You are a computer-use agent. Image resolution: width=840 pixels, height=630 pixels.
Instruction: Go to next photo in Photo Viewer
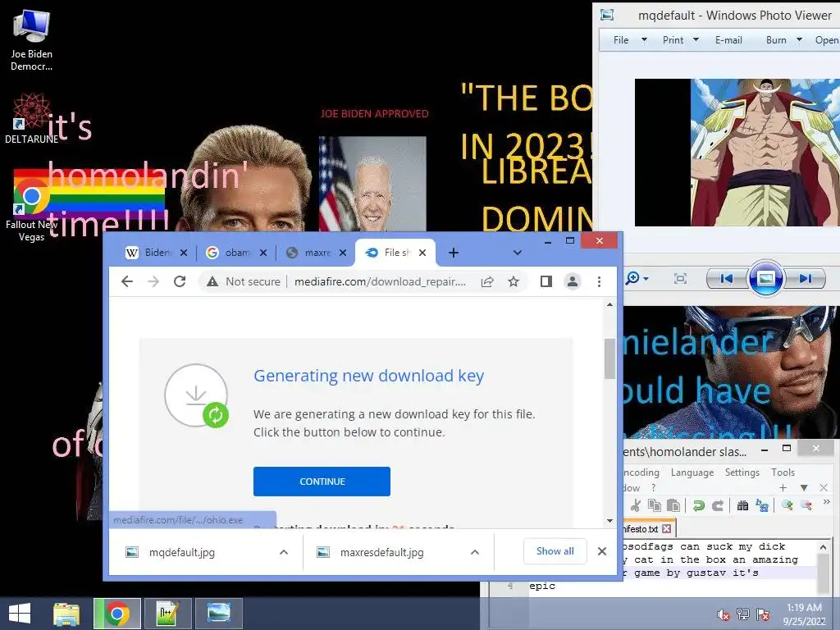coord(806,279)
